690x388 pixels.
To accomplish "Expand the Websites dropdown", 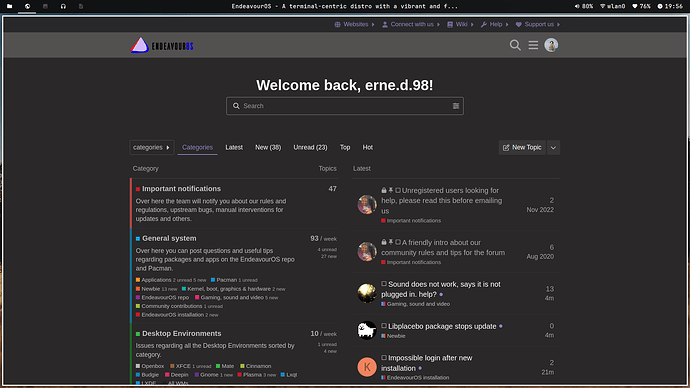I will click(x=354, y=24).
